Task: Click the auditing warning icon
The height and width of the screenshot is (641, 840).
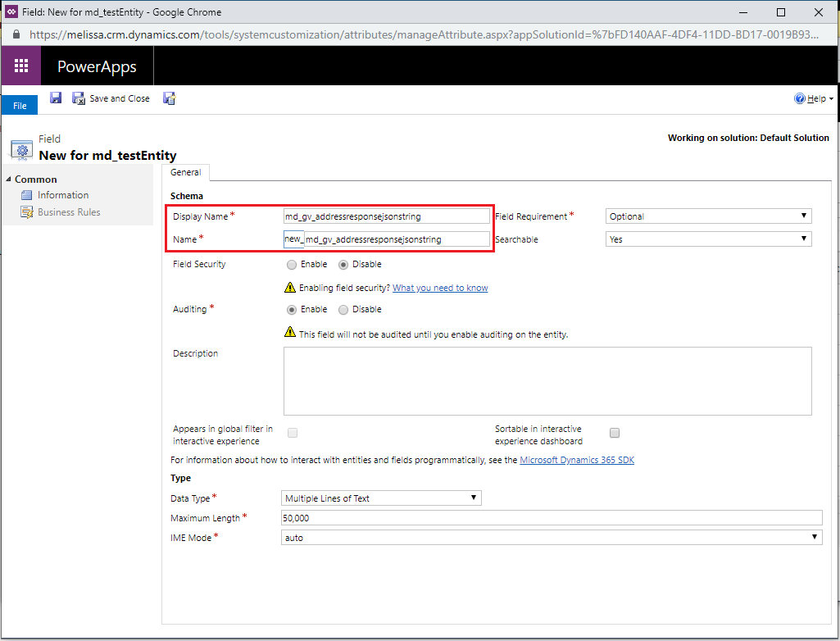Action: 290,332
